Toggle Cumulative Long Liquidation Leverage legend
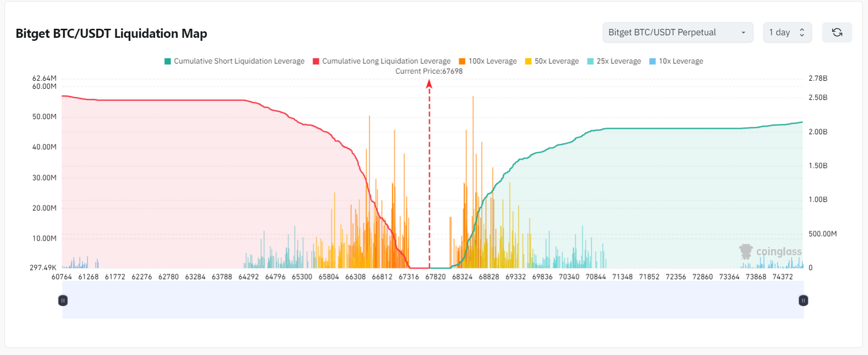The height and width of the screenshot is (355, 868). coord(382,61)
